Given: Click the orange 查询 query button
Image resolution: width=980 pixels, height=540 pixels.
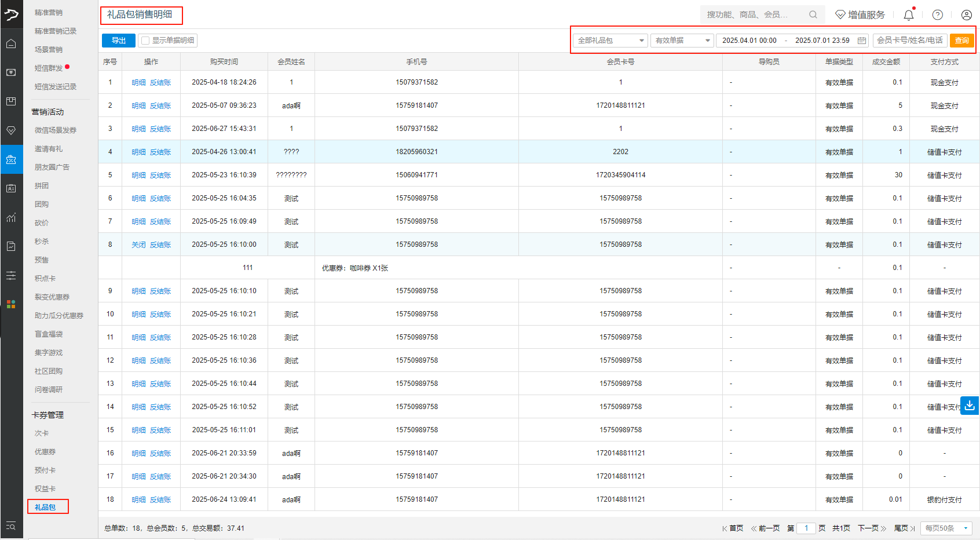Looking at the screenshot, I should [x=962, y=41].
